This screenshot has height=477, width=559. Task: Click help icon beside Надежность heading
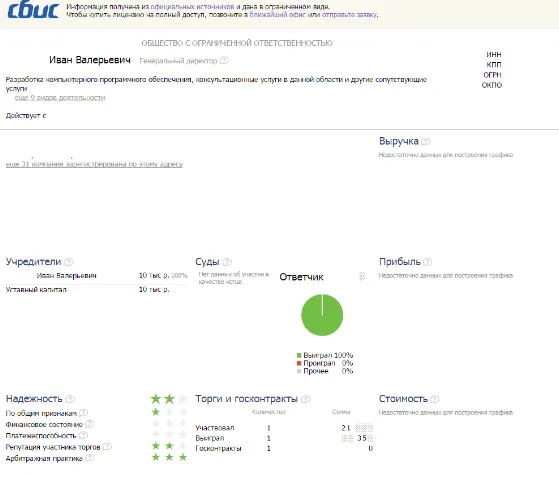coord(70,399)
